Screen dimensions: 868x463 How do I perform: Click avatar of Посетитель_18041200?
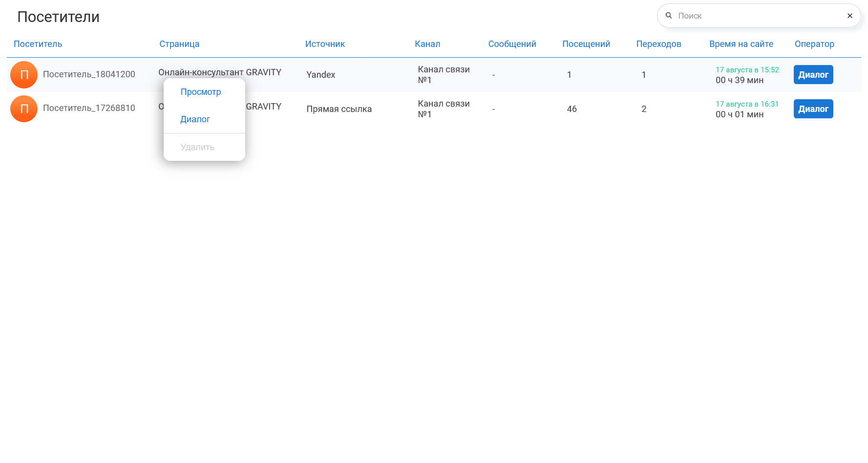coord(24,75)
